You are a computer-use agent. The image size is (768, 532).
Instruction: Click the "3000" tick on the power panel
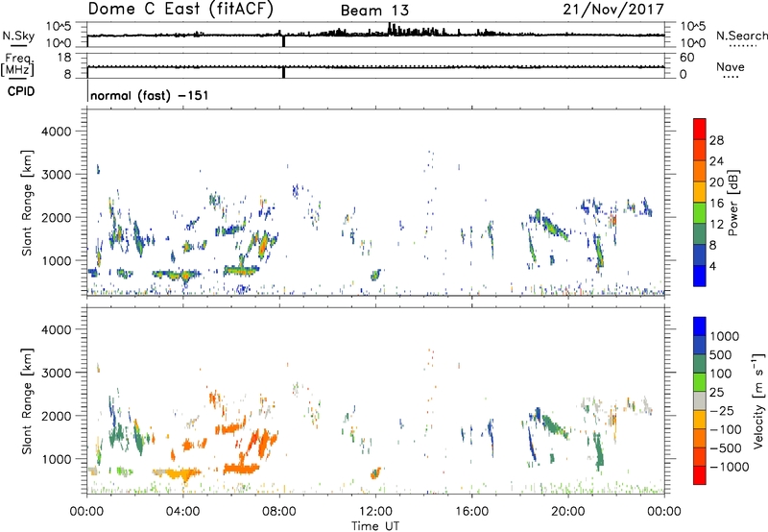[x=56, y=175]
